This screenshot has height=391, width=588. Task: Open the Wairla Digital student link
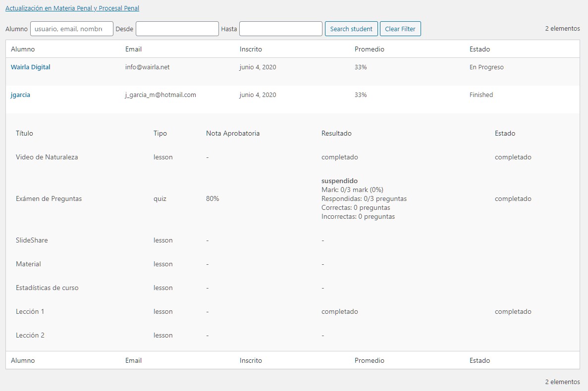30,67
